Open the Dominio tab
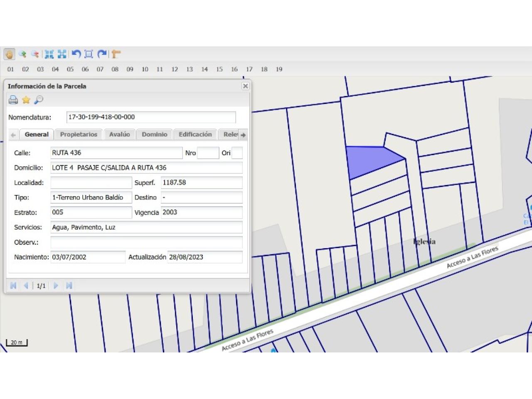Viewport: 532px width, 399px height. [x=154, y=135]
